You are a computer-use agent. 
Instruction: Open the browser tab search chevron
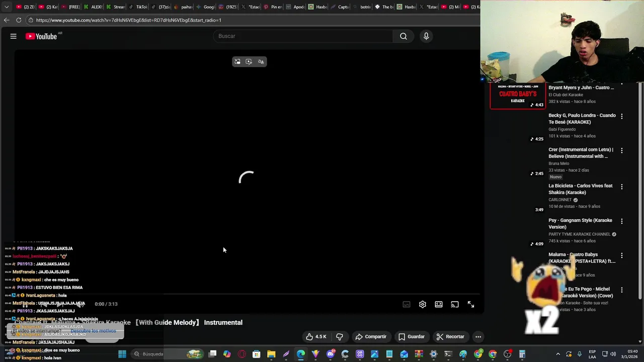click(7, 7)
